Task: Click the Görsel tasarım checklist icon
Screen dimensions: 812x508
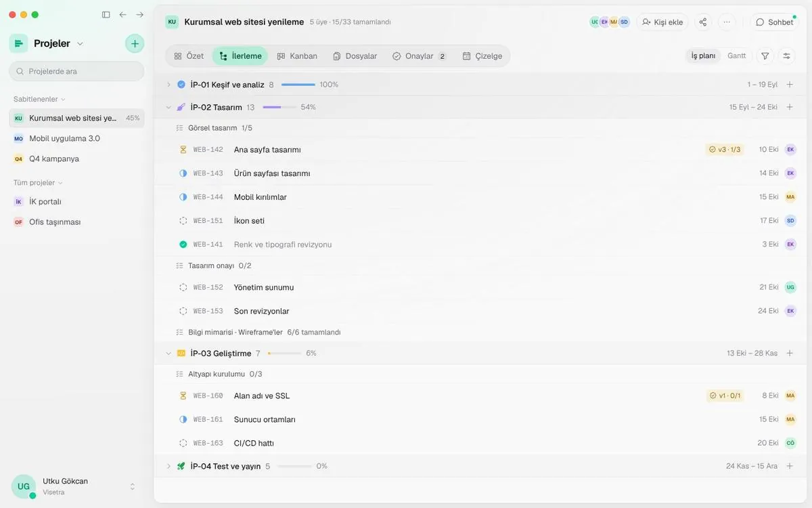Action: pyautogui.click(x=179, y=128)
